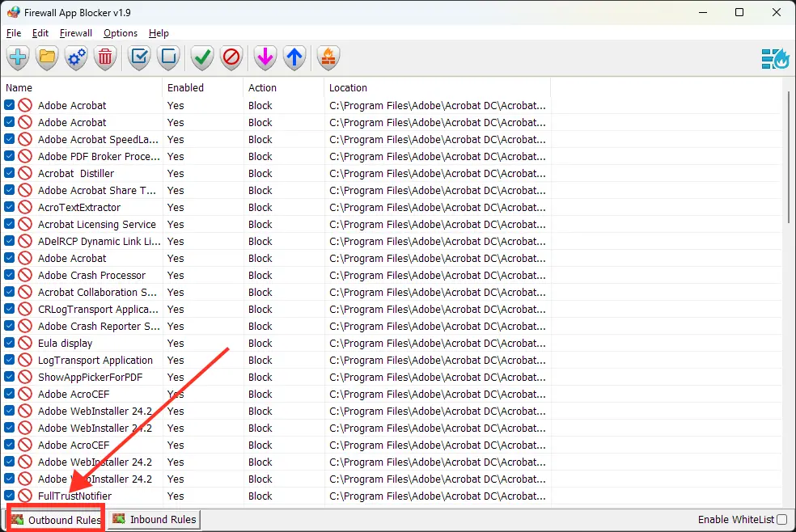Image resolution: width=796 pixels, height=532 pixels.
Task: Open the Edit menu
Action: [40, 33]
